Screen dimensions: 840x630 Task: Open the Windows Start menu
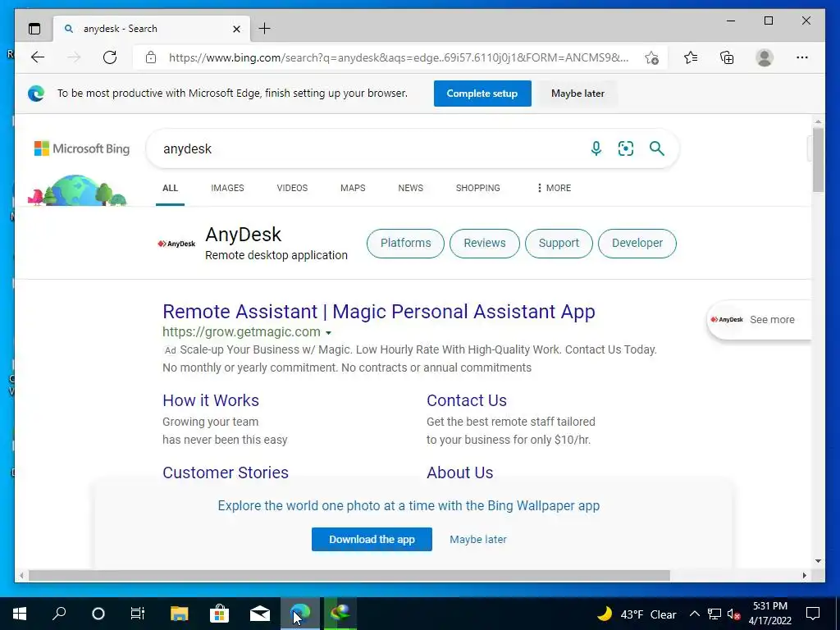point(20,614)
